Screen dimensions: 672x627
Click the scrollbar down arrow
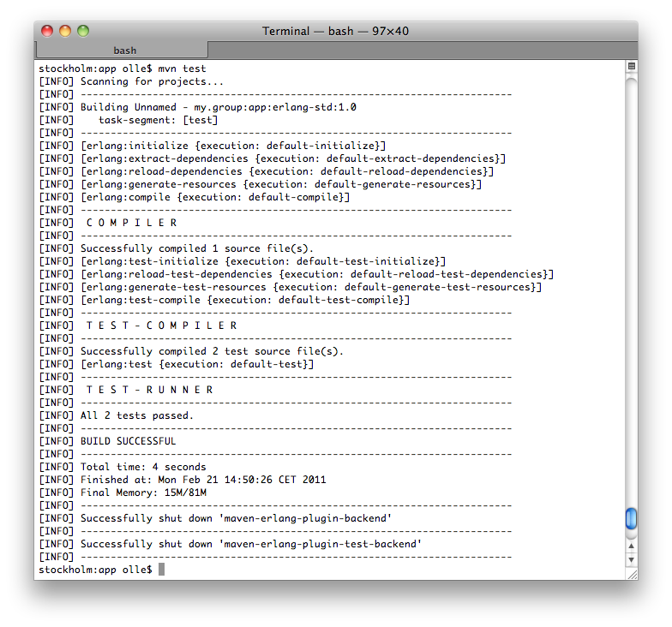(x=631, y=559)
